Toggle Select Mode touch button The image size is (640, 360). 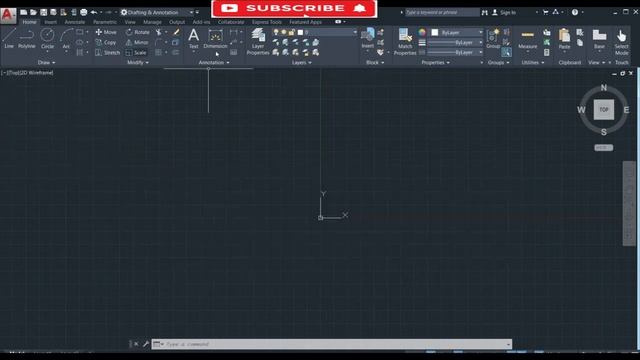pyautogui.click(x=621, y=41)
